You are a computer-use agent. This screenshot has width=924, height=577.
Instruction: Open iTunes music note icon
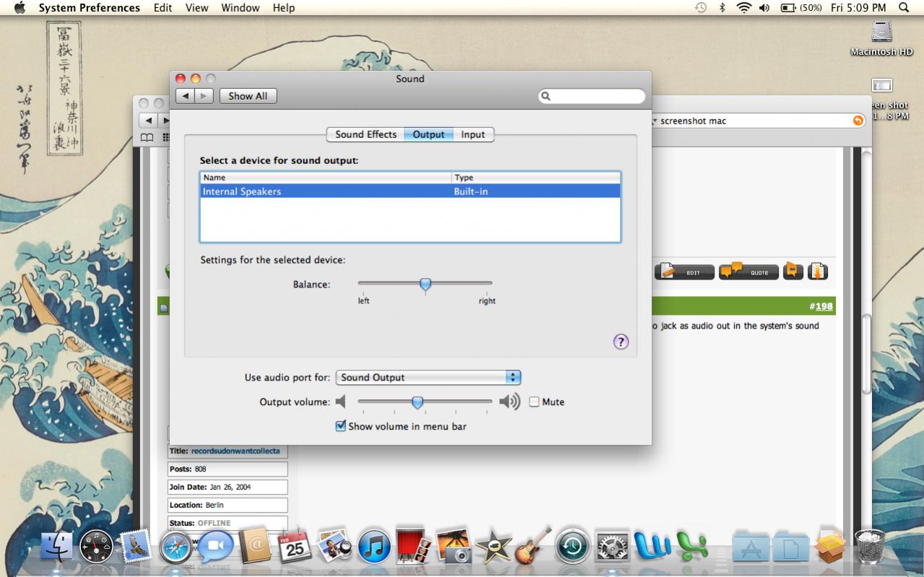point(374,547)
